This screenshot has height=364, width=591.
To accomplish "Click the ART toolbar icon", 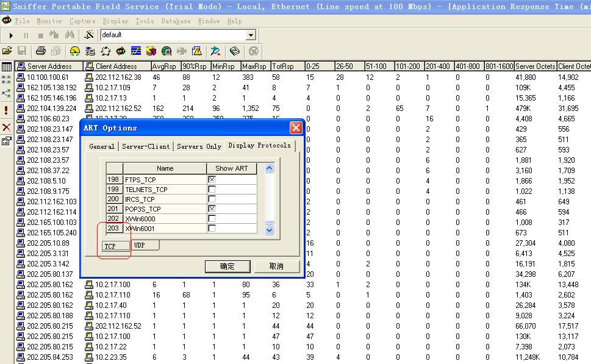I will 121,51.
